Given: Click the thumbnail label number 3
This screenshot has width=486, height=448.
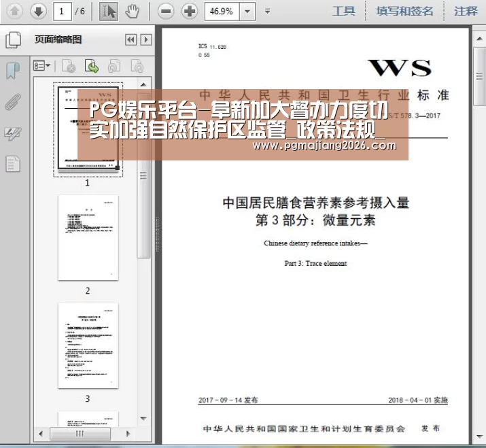Looking at the screenshot, I should pos(88,398).
